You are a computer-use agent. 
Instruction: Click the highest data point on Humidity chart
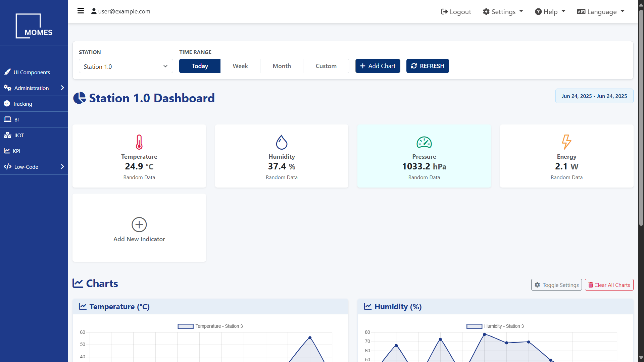(x=484, y=334)
